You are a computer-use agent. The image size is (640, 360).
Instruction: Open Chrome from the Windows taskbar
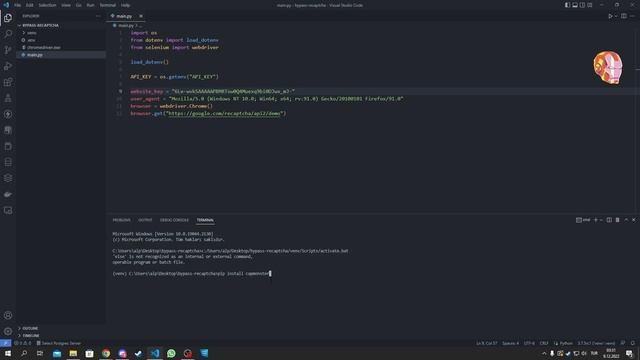(106, 353)
